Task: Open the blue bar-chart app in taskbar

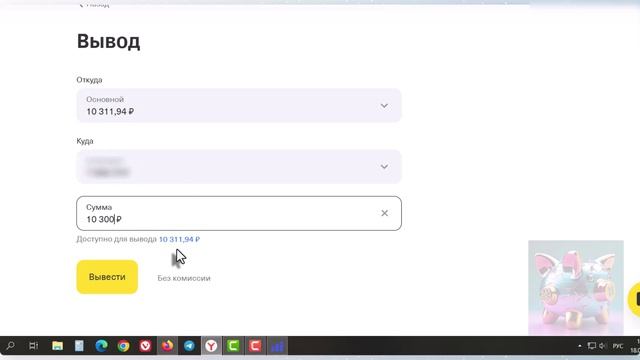Action: (x=277, y=346)
